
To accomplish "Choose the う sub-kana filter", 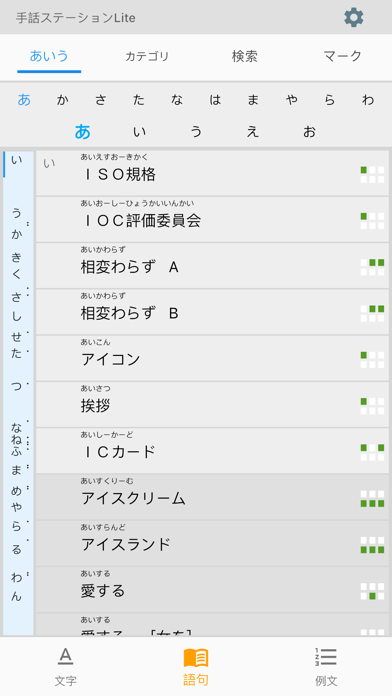I will (x=196, y=132).
